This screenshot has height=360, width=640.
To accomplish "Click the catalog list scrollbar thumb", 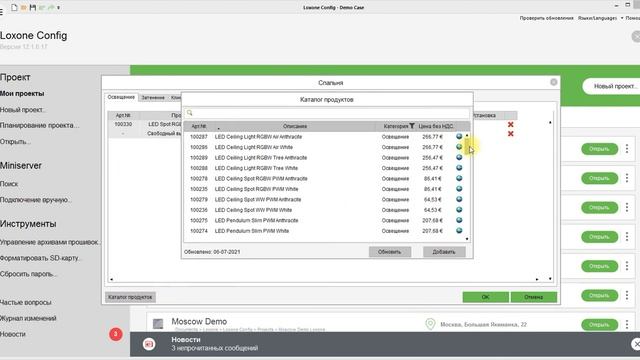I will 467,146.
